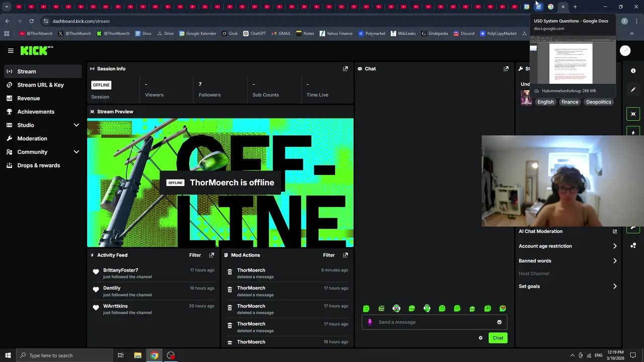Open File Explorer from the taskbar

[137, 355]
